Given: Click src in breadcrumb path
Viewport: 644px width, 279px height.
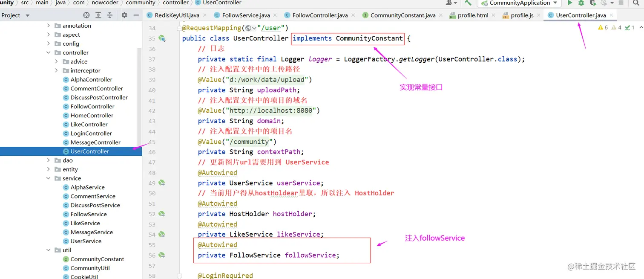Looking at the screenshot, I should click(25, 3).
